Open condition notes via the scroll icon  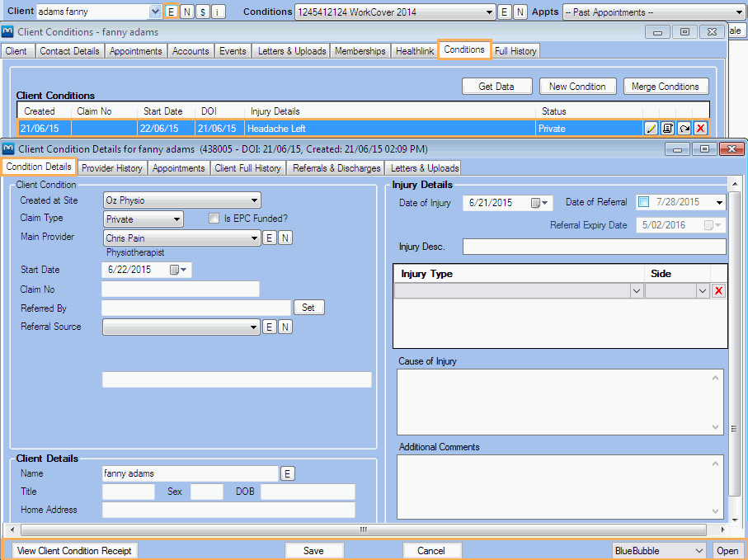coord(667,128)
